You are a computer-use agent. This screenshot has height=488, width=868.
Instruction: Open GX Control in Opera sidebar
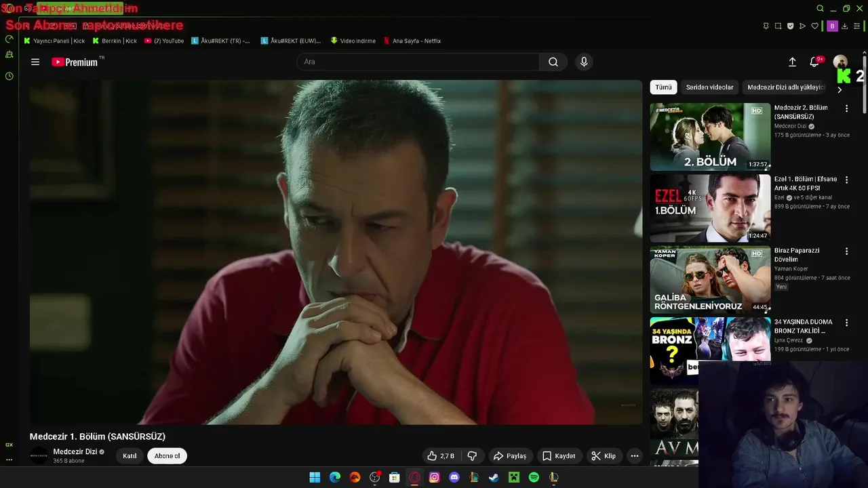[x=9, y=39]
